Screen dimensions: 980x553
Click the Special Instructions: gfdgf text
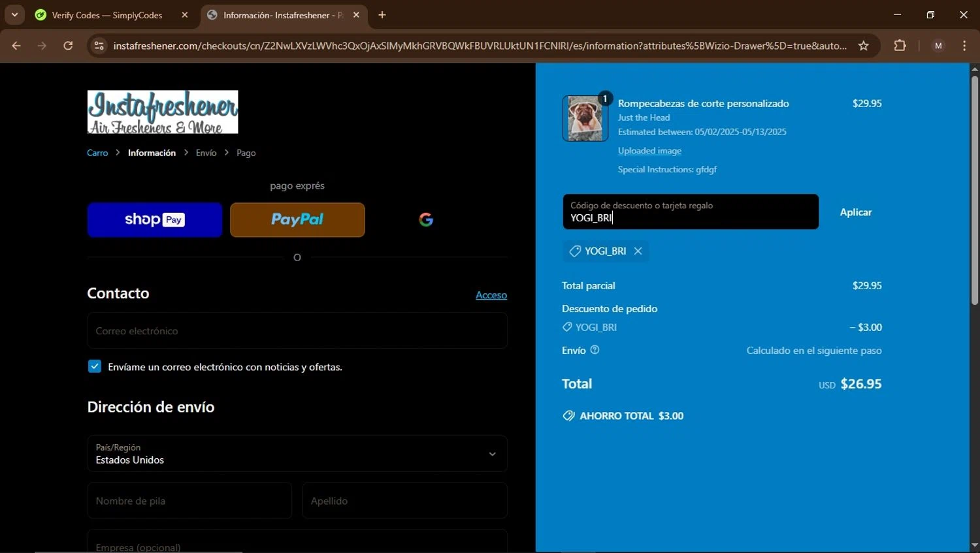(667, 169)
